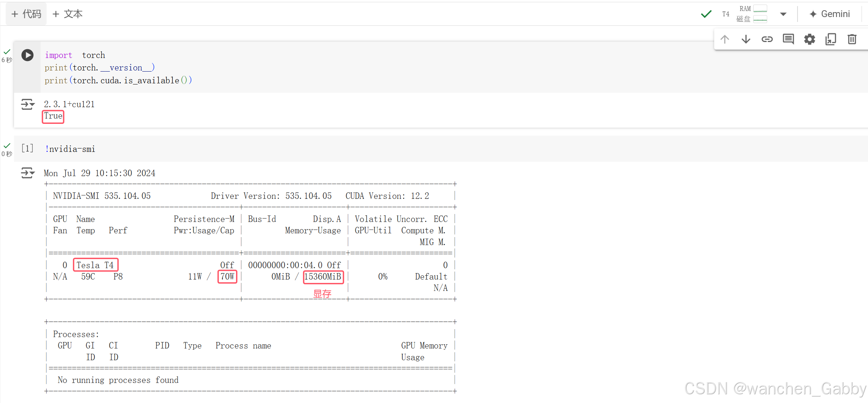This screenshot has width=868, height=403.
Task: Click the NVIDIA-SMI 535.104.05 header text
Action: (102, 196)
